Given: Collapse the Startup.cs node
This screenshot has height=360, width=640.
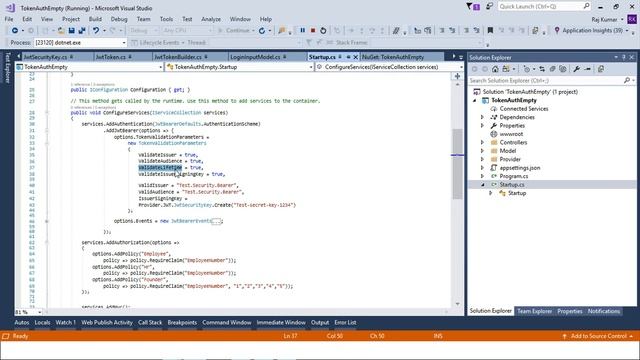Looking at the screenshot, I should tap(482, 185).
